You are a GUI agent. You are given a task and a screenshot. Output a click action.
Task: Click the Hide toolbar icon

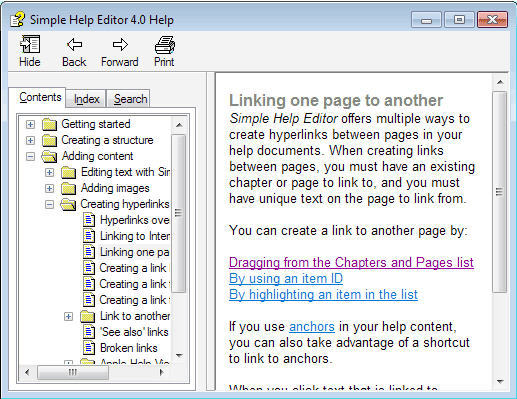pyautogui.click(x=30, y=44)
